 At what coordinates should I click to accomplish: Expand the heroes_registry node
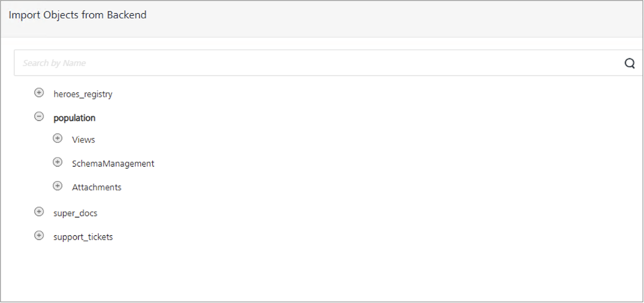click(39, 93)
